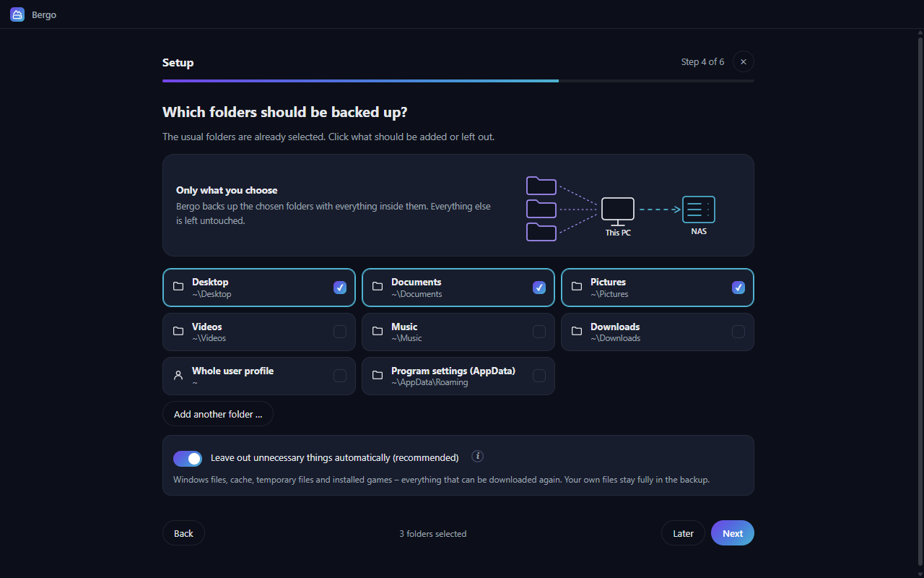Click the "~\Music" path text
924x578 pixels.
tap(406, 338)
